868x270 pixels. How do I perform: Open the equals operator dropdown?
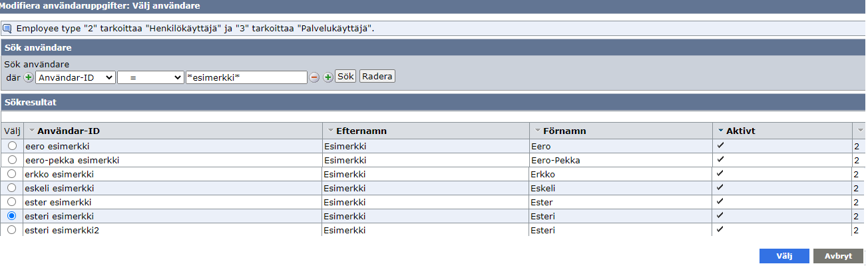tap(150, 77)
